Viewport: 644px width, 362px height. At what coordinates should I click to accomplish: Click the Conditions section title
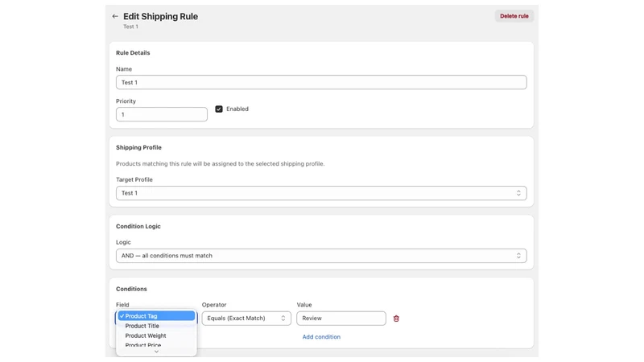point(131,289)
